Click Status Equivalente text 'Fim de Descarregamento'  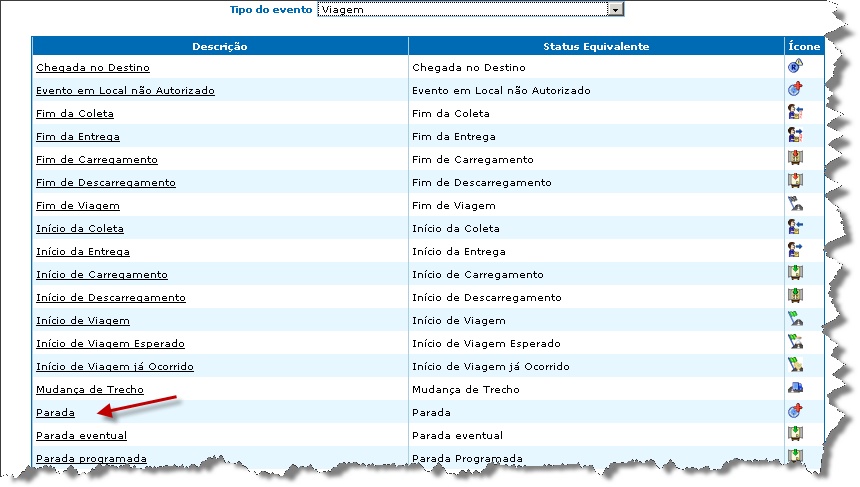[482, 183]
